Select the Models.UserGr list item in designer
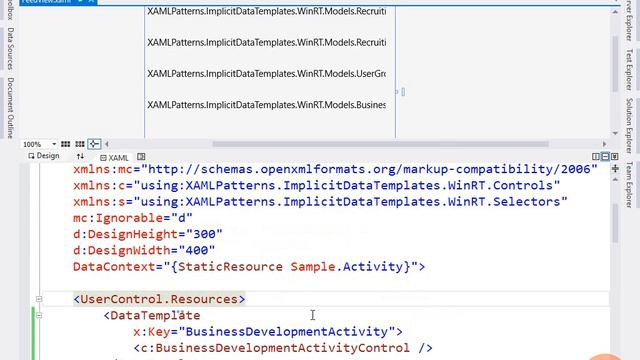640x360 pixels. tap(267, 74)
